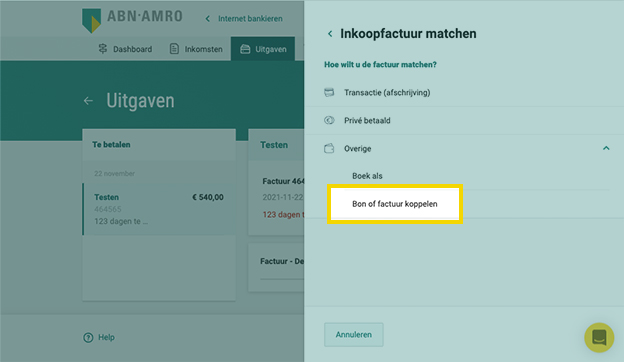Click the 22 november date label
624x362 pixels.
point(114,173)
